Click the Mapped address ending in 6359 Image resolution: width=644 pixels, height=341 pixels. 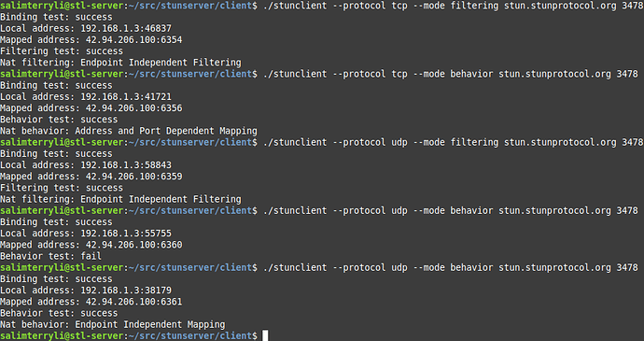tap(91, 177)
